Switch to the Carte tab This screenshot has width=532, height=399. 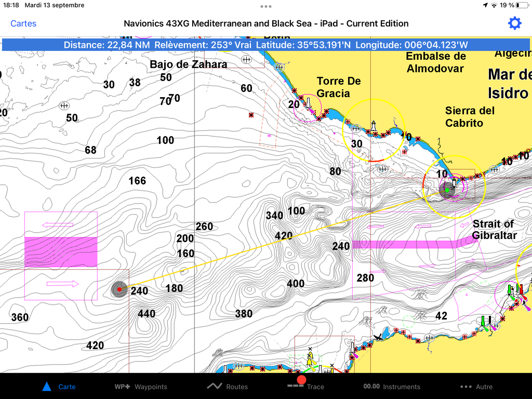[59, 387]
